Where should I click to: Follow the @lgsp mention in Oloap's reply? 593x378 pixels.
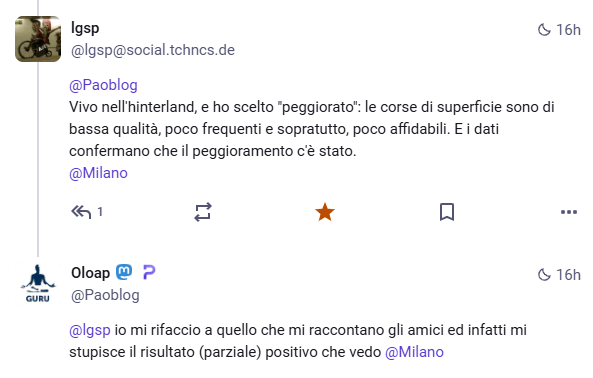tap(90, 330)
